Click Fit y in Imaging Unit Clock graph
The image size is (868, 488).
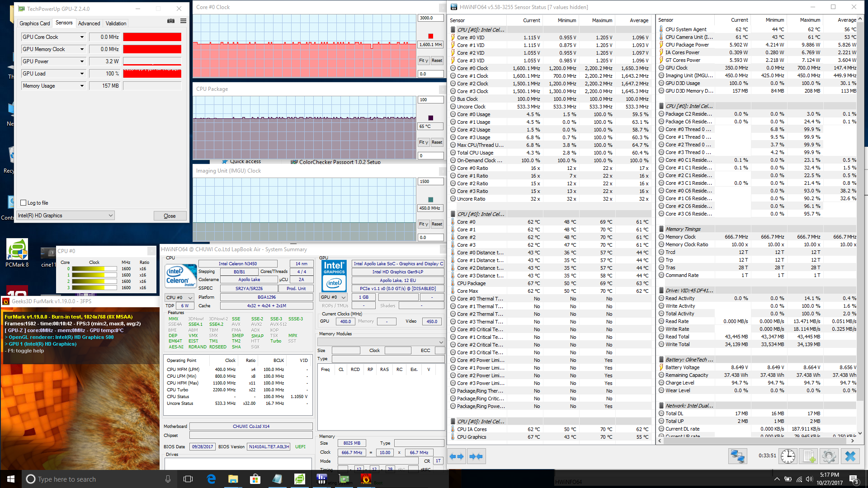(423, 224)
